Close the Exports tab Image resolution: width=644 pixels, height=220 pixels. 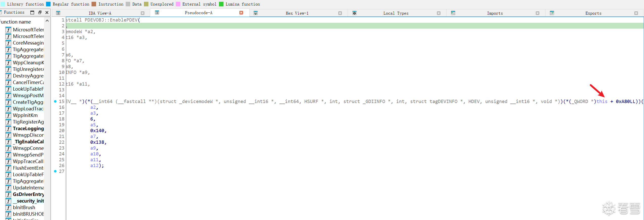[x=636, y=13]
